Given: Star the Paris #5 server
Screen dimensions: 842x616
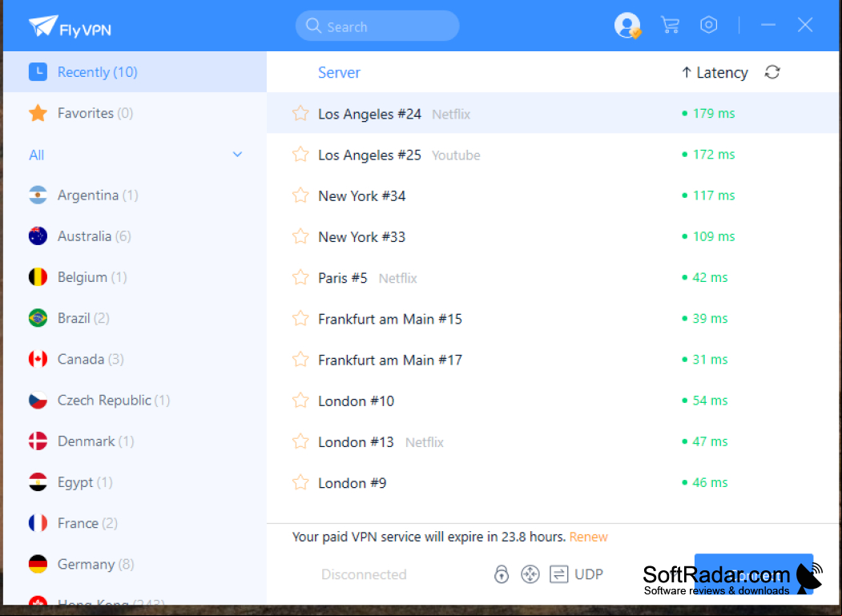Looking at the screenshot, I should tap(300, 278).
